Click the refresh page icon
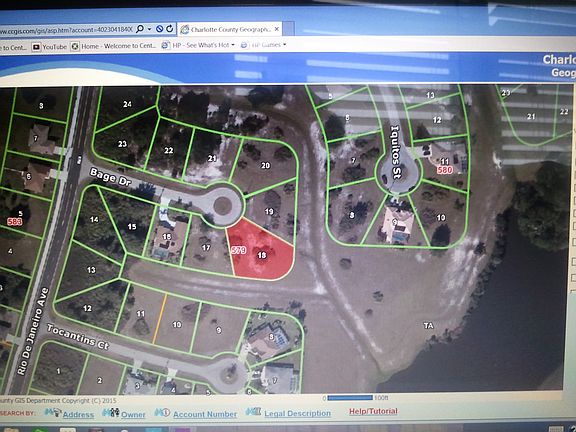 pos(169,29)
